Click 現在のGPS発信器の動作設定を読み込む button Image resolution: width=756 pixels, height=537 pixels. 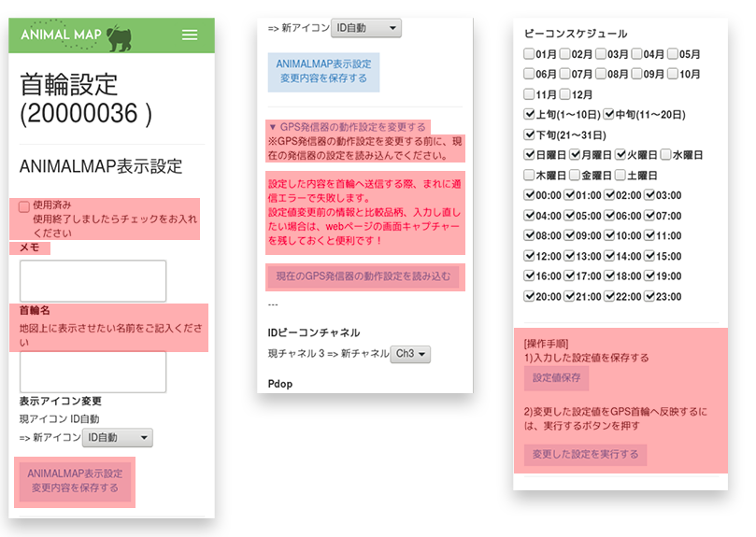364,276
